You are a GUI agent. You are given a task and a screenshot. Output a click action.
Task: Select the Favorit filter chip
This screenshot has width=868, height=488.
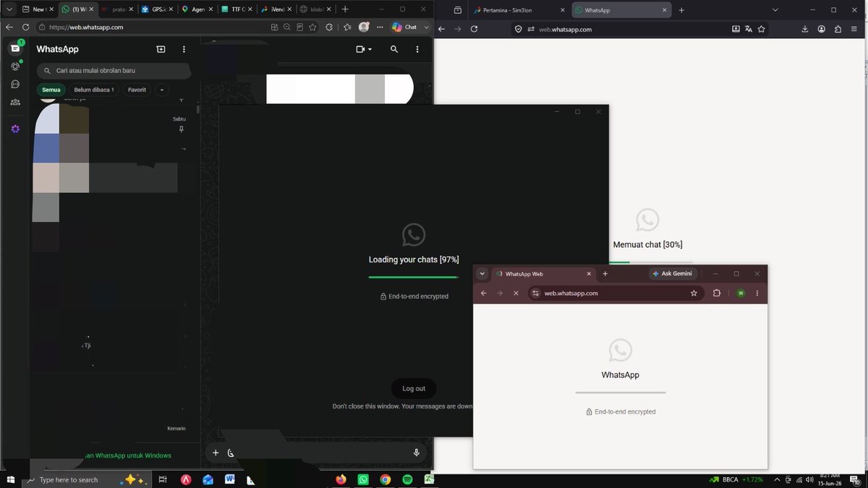tap(137, 90)
